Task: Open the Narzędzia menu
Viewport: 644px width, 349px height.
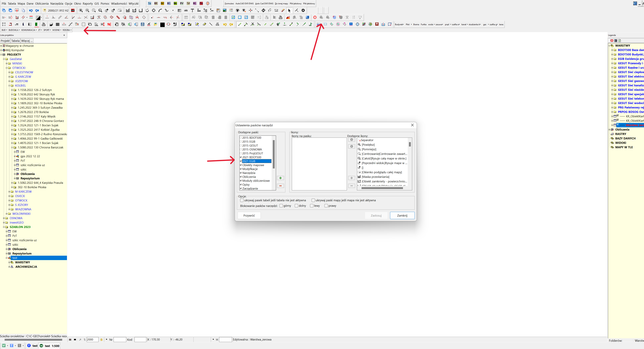Action: [57, 4]
